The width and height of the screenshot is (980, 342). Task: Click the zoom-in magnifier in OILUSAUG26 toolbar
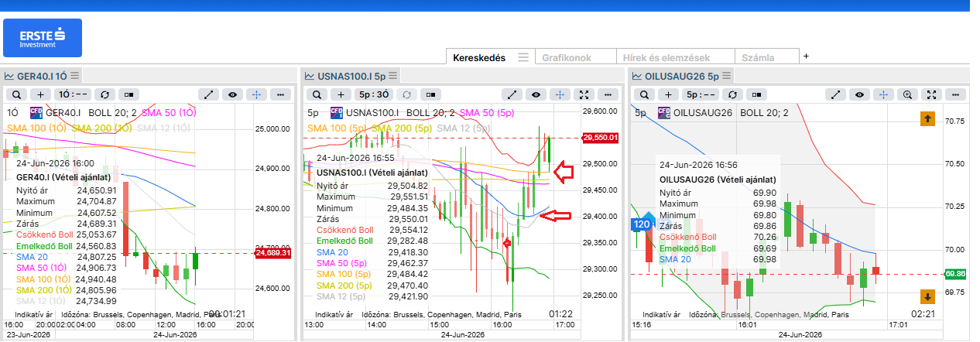(909, 94)
